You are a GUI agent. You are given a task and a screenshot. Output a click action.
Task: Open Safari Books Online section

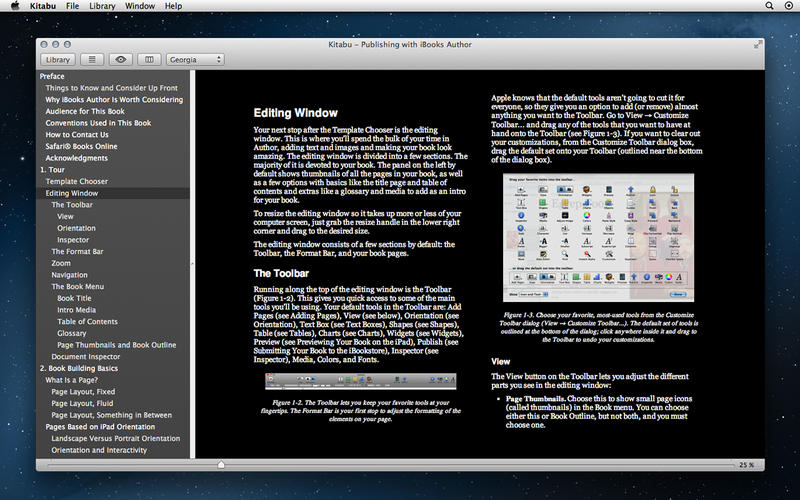81,146
